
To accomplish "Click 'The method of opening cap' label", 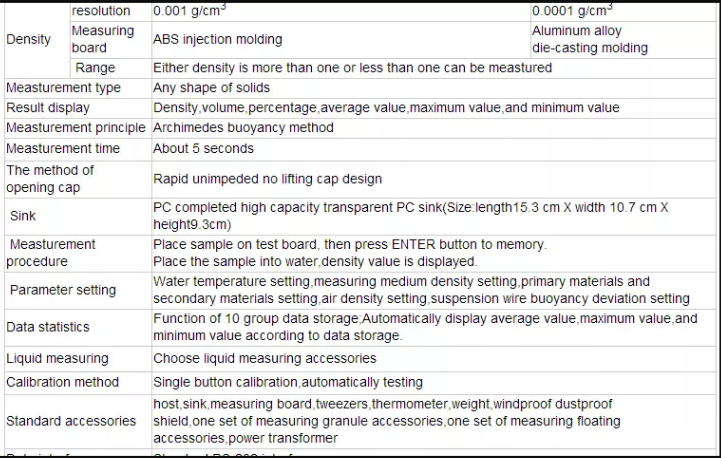I will pyautogui.click(x=50, y=179).
